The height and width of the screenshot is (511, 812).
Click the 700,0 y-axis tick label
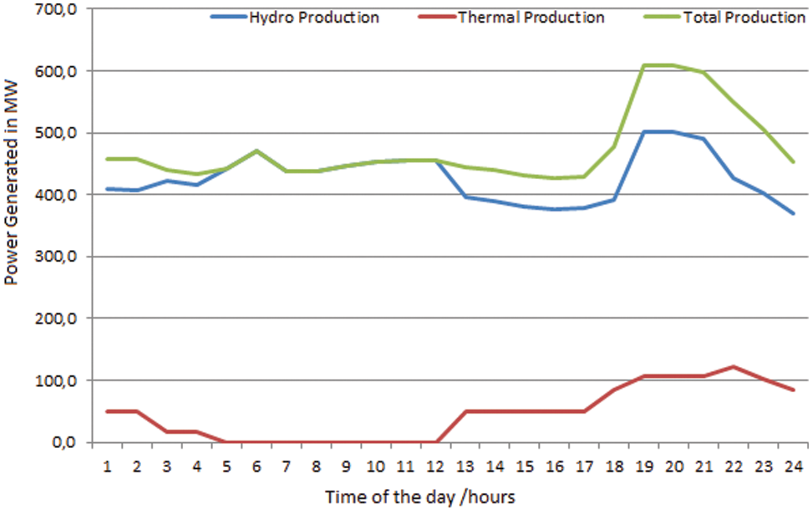coord(66,9)
